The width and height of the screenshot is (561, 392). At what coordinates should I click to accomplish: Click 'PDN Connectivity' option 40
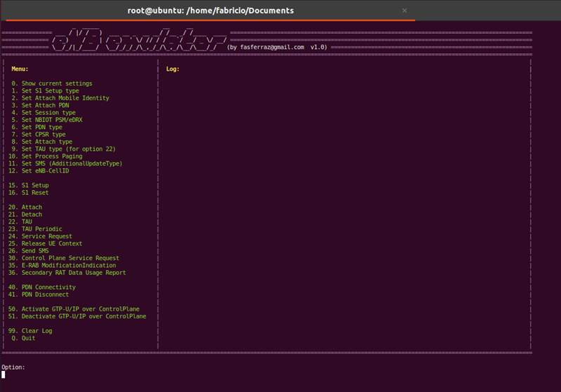point(42,288)
